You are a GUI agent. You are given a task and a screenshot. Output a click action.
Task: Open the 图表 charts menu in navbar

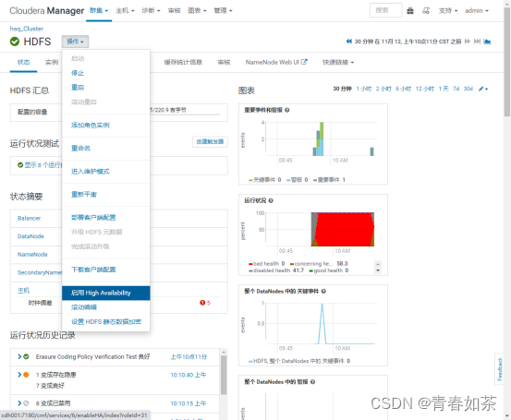[197, 11]
